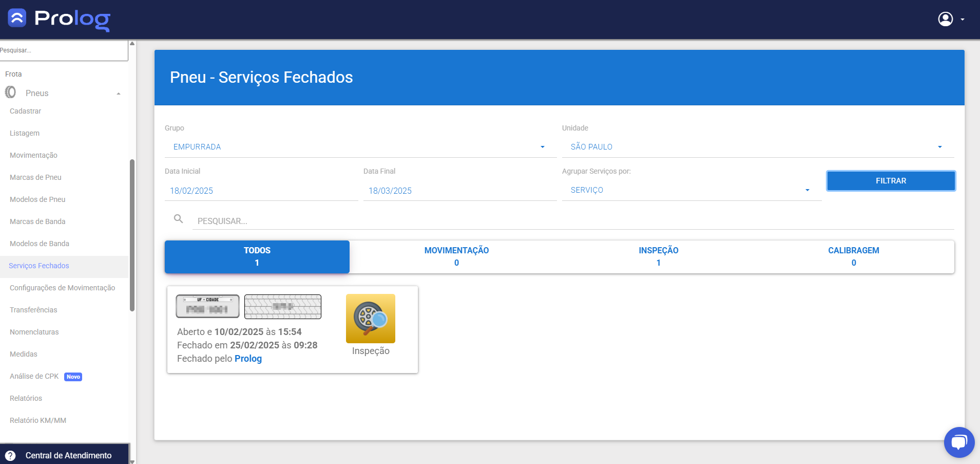Click the Pneus tire icon in sidebar
980x464 pixels.
[x=10, y=92]
